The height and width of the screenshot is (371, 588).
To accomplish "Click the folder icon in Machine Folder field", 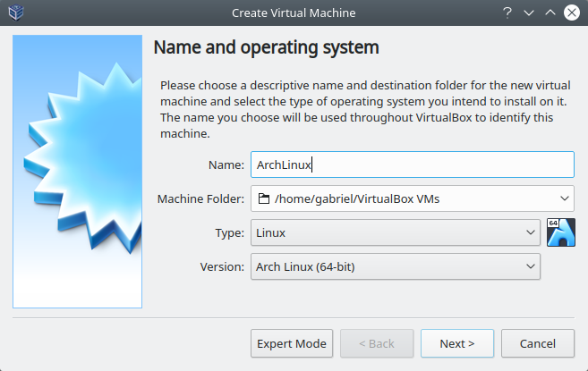I will [x=264, y=198].
